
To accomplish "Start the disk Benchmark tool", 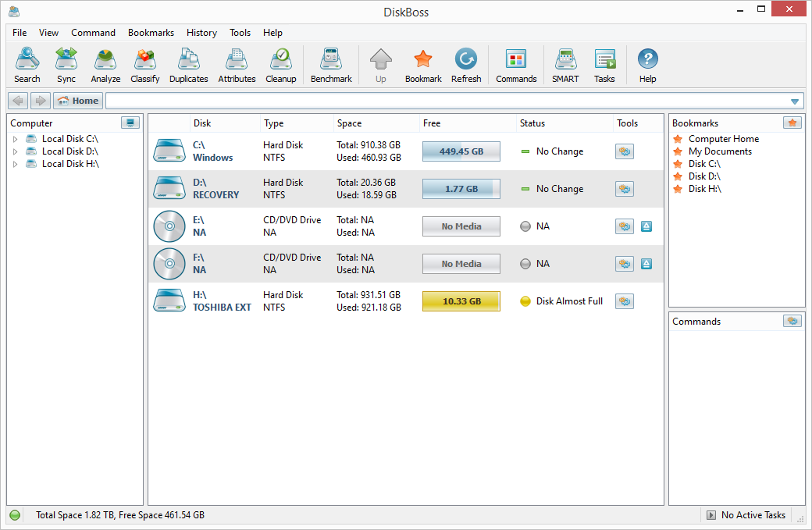I will pos(331,66).
